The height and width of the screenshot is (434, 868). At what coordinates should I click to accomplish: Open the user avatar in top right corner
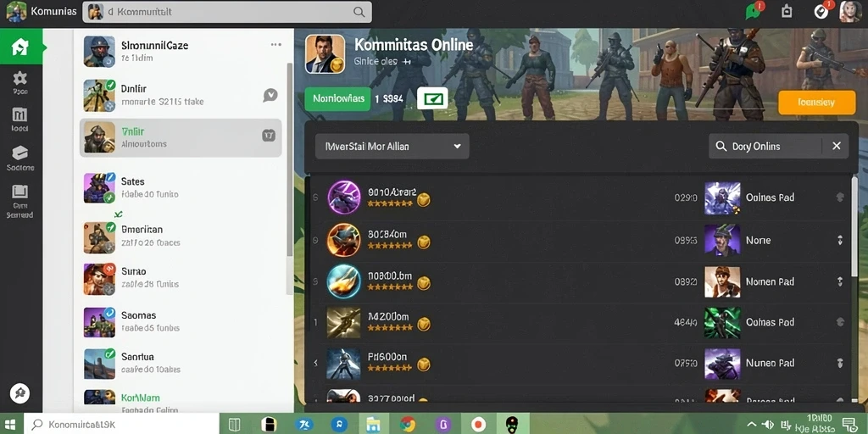(x=850, y=11)
